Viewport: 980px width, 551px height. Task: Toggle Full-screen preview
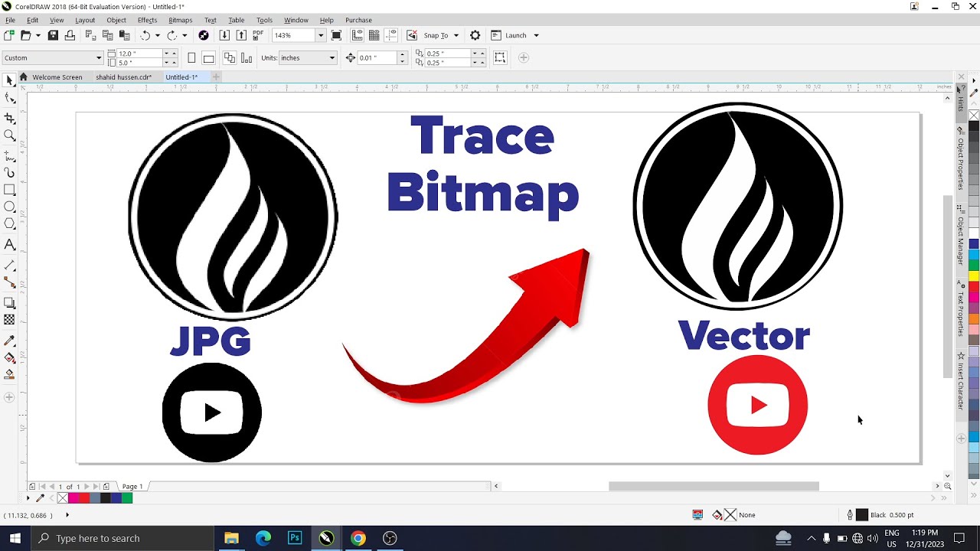(x=336, y=35)
